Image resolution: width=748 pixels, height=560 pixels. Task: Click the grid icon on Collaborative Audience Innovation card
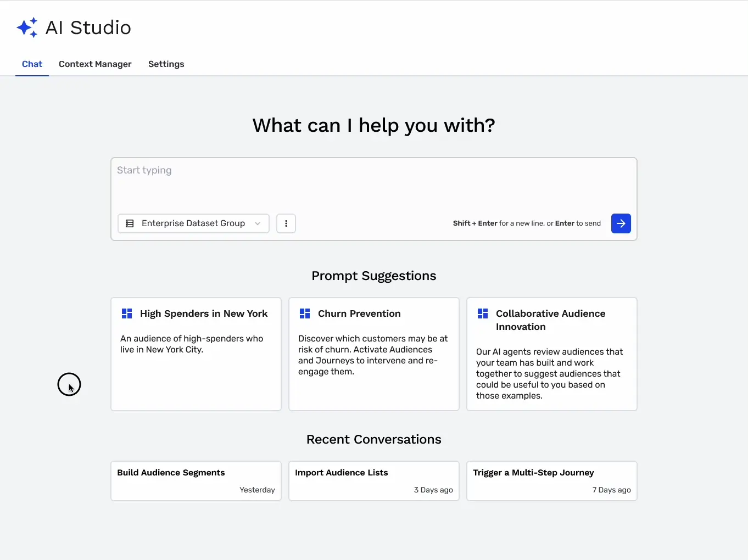point(483,313)
